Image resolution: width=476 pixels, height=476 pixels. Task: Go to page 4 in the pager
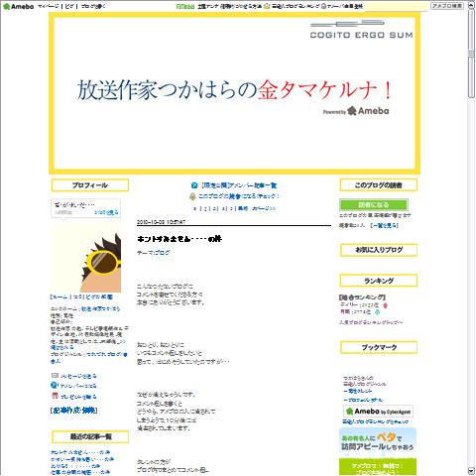coord(223,209)
